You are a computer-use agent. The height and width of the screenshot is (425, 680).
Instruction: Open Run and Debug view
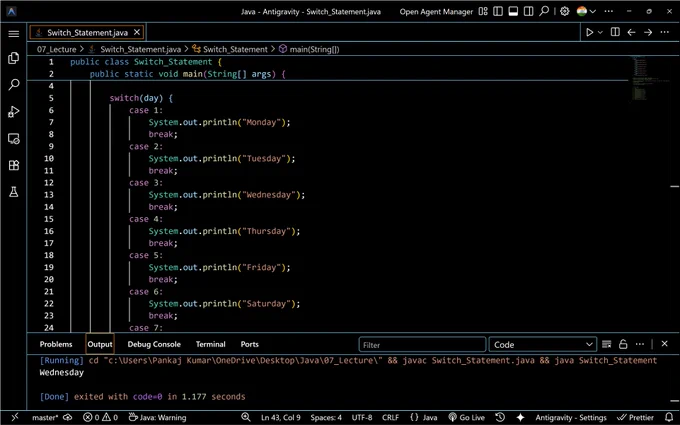tap(13, 111)
